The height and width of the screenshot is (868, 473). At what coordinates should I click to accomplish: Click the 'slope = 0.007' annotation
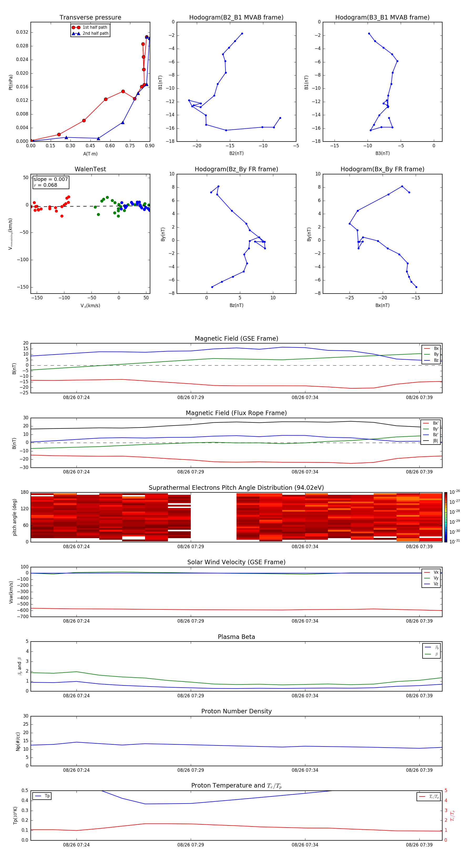[x=50, y=179]
